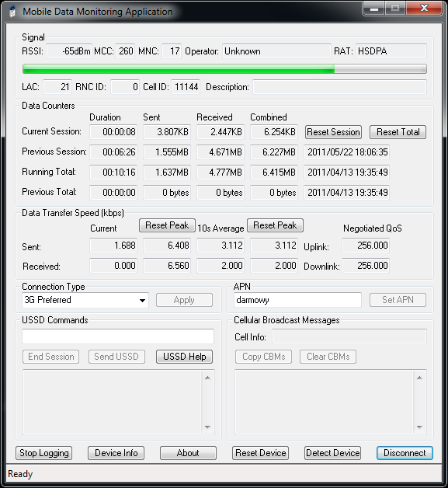The height and width of the screenshot is (488, 448).
Task: Reset the Current speed peak
Action: (167, 225)
